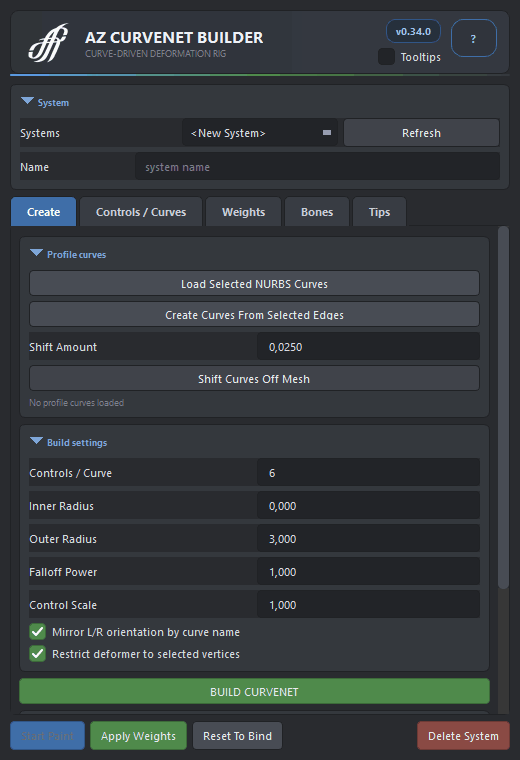Click the Start Paint button
The image size is (520, 760).
(x=47, y=736)
